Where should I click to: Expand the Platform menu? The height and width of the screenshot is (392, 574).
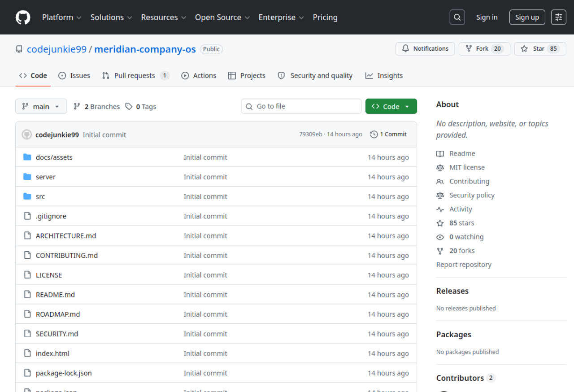click(62, 17)
